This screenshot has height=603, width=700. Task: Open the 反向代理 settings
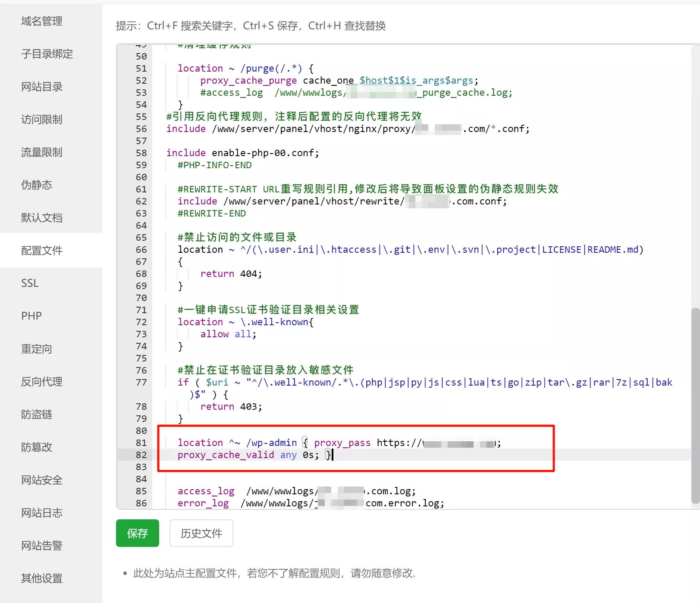coord(41,381)
